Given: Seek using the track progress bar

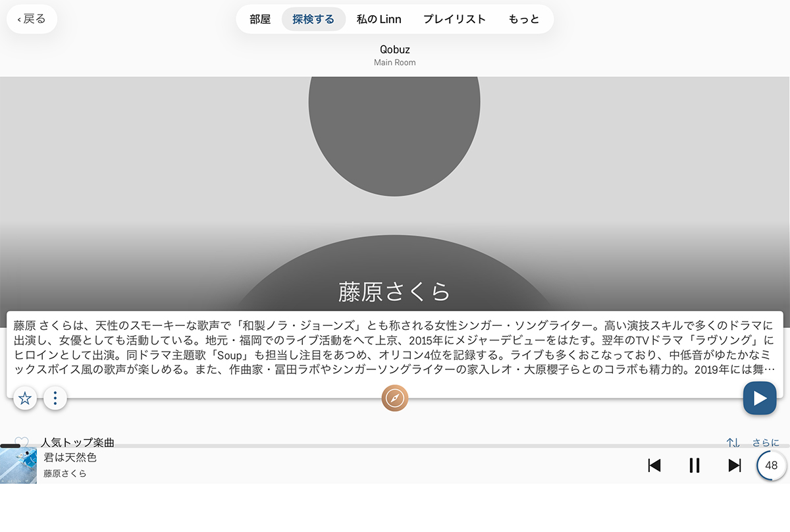Looking at the screenshot, I should (395, 446).
